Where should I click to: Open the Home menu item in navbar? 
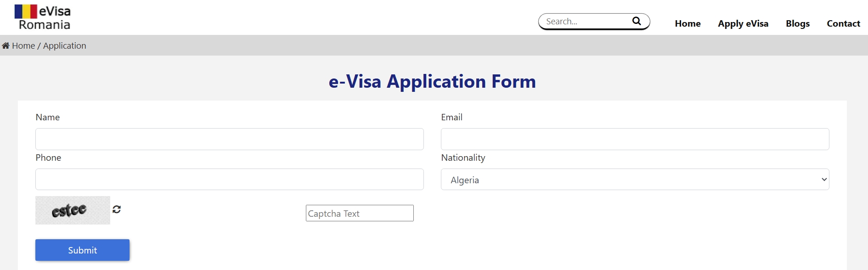click(x=688, y=23)
